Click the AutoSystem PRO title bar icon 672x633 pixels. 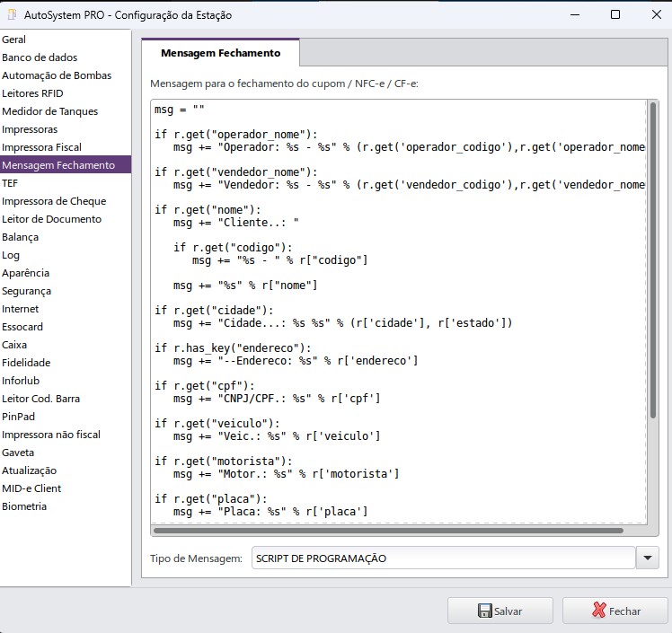pos(12,14)
